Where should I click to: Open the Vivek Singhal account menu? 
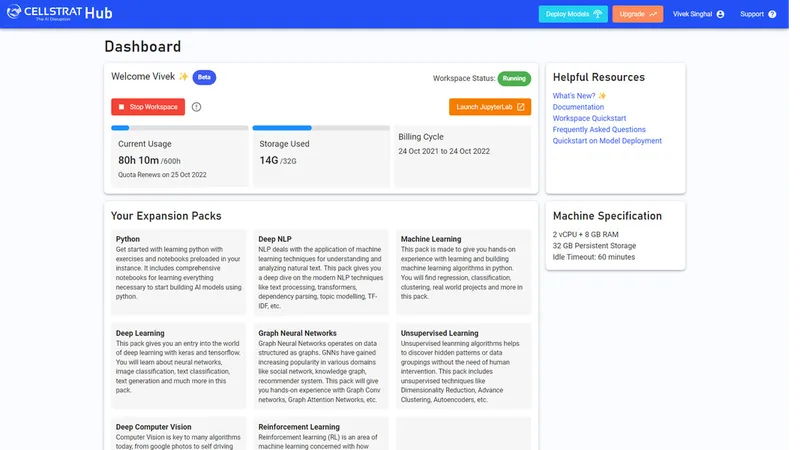tap(698, 14)
